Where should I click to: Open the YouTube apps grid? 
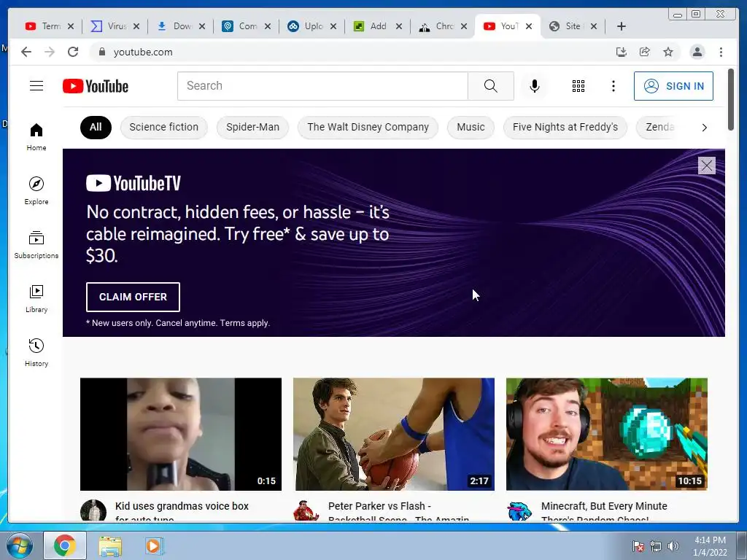pyautogui.click(x=578, y=86)
